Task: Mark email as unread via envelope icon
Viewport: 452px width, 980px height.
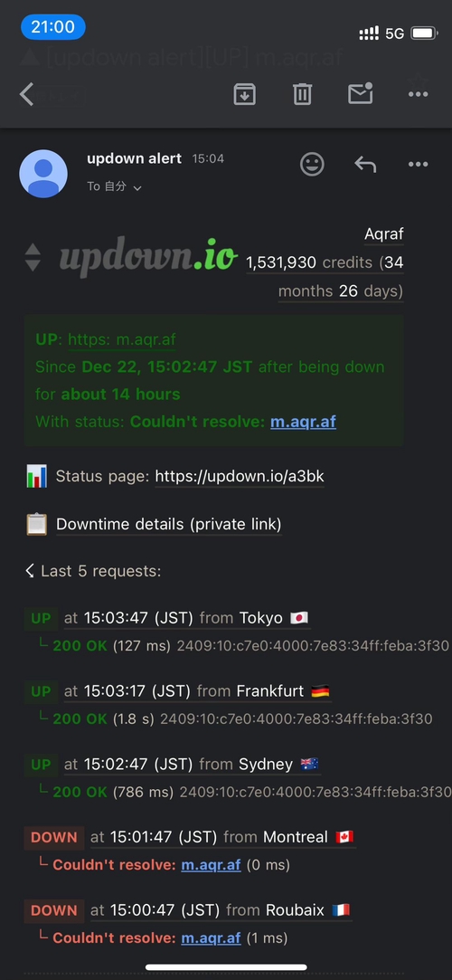Action: [x=360, y=94]
